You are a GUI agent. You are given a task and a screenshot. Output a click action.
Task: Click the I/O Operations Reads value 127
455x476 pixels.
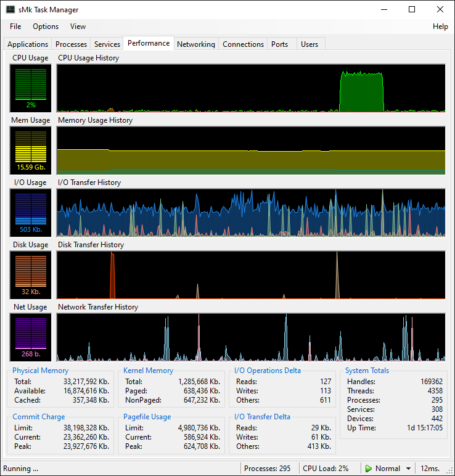click(326, 382)
